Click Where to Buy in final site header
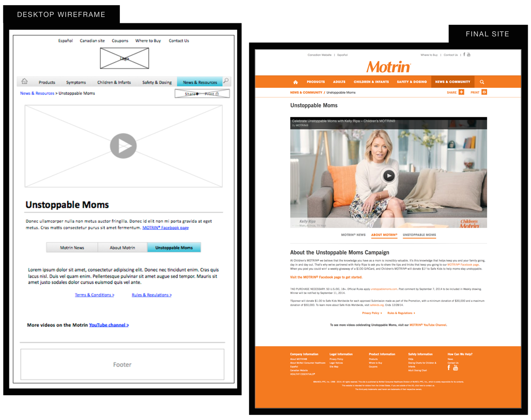Viewport: 531px width, 420px height. coord(429,55)
